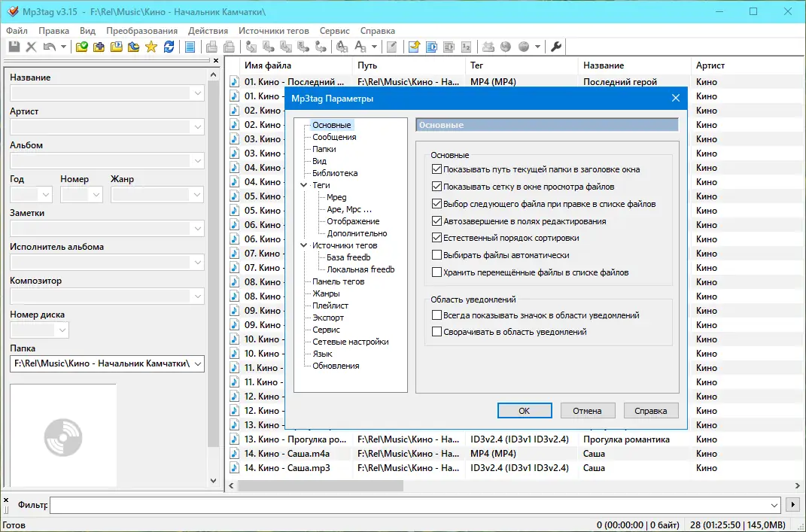Click the folder with plus sign icon
This screenshot has height=532, width=806.
99,47
